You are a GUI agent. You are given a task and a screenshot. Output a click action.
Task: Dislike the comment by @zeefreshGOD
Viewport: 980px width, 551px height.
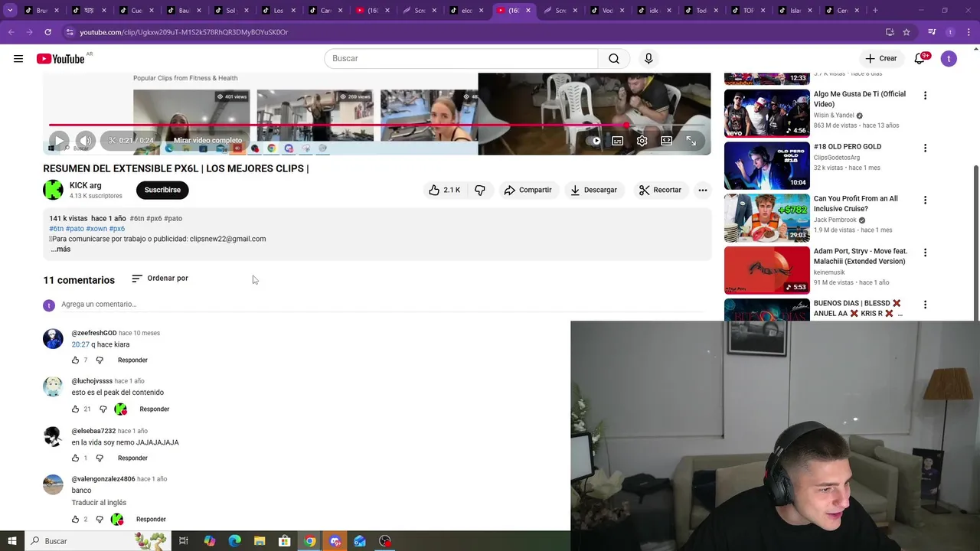pos(100,360)
